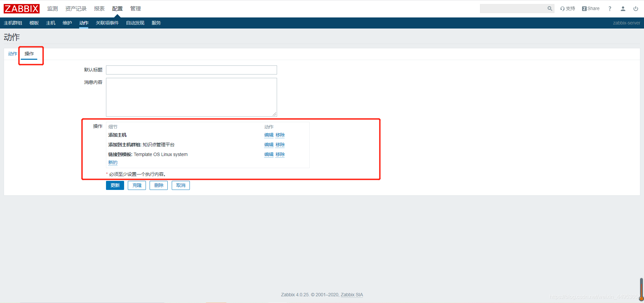Screen dimensions: 644x303
Task: Click the ZABBIX logo
Action: point(21,9)
